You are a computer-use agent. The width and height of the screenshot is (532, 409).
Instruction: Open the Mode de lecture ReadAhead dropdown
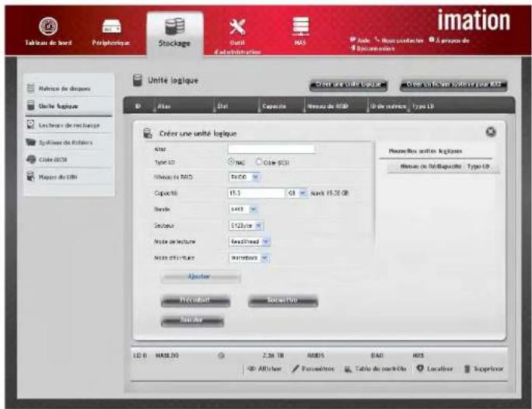click(x=250, y=242)
